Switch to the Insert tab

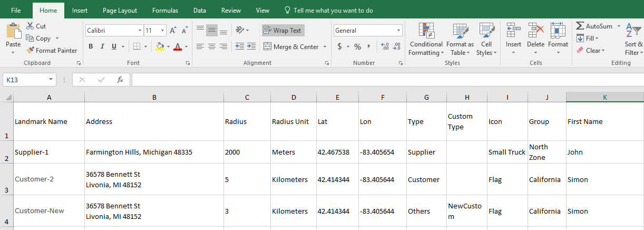coord(80,10)
